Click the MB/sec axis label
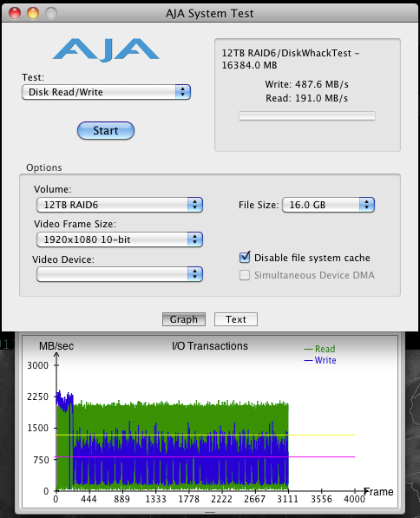420x518 pixels. (x=56, y=346)
